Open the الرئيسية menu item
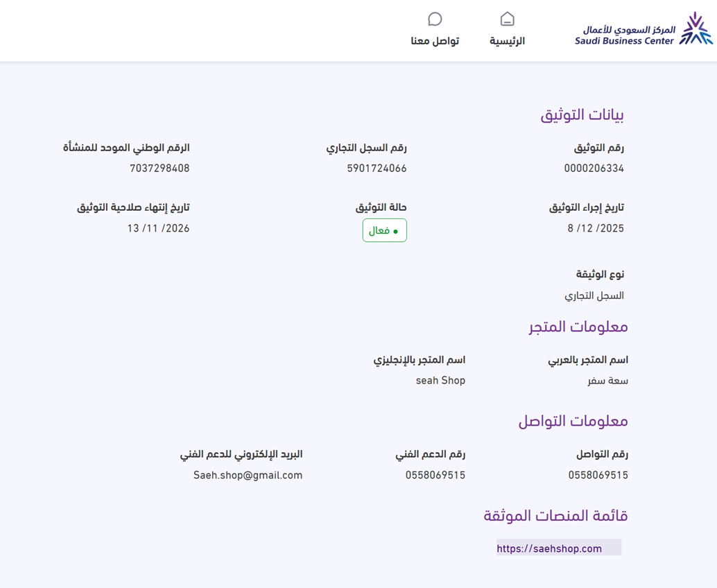Image resolution: width=717 pixels, height=588 pixels. (508, 41)
